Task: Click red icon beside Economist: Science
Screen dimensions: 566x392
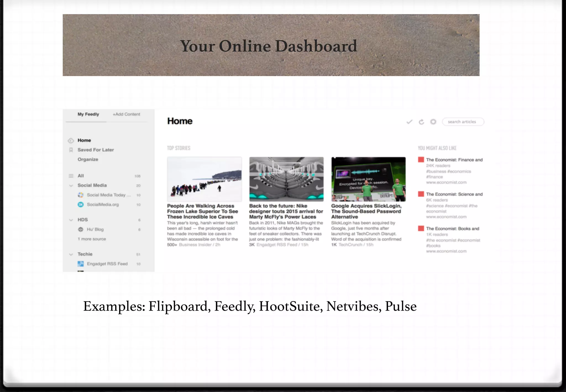Action: click(x=421, y=194)
